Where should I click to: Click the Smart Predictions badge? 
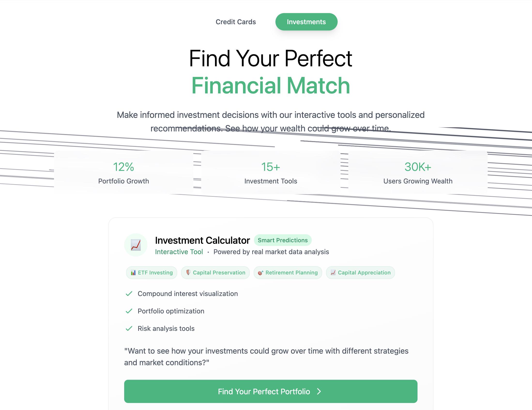282,240
